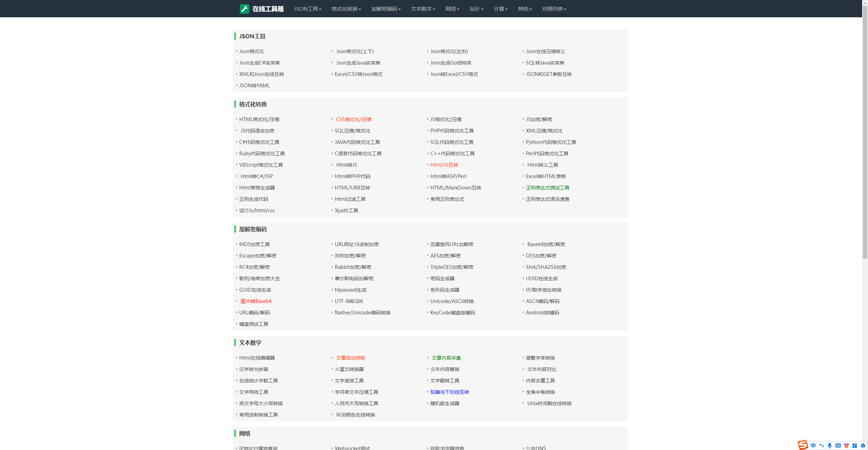
Task: Open the Sogou soft keyboard icon
Action: click(x=838, y=446)
